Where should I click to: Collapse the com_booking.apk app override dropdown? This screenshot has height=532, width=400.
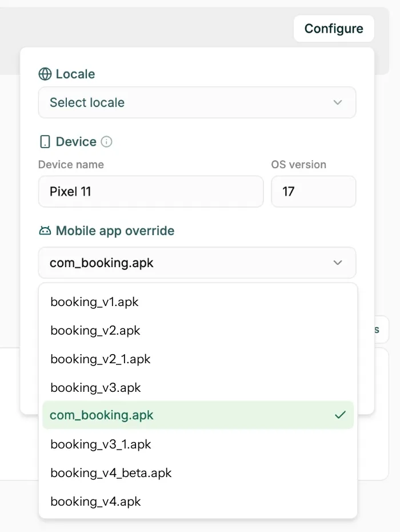[197, 263]
